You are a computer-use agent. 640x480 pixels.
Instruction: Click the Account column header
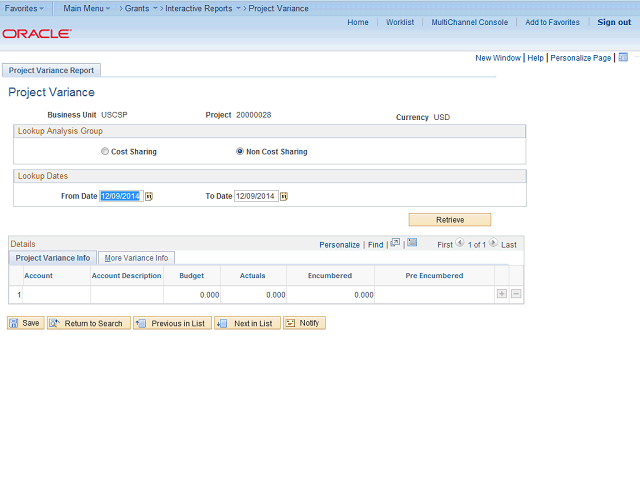[38, 276]
